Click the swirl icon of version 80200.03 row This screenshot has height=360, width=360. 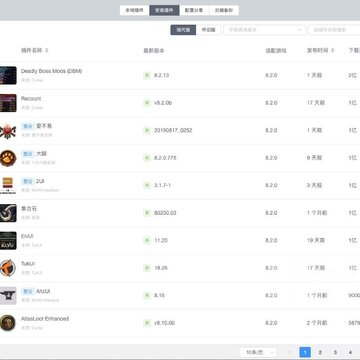[x=8, y=213]
